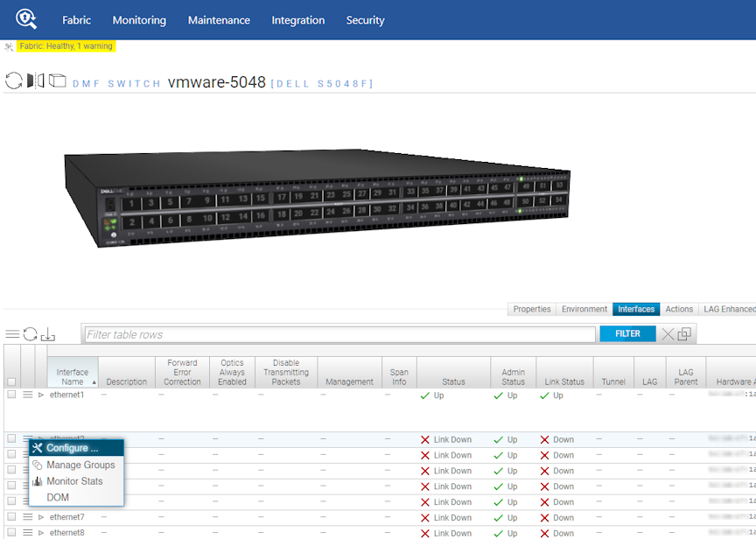
Task: Click the ethernet1 interface name
Action: tap(67, 395)
